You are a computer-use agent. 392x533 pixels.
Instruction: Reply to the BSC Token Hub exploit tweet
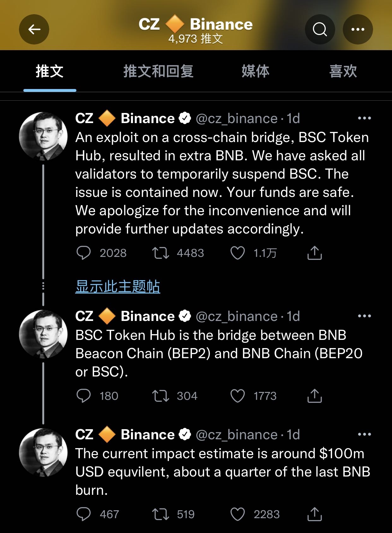click(84, 253)
